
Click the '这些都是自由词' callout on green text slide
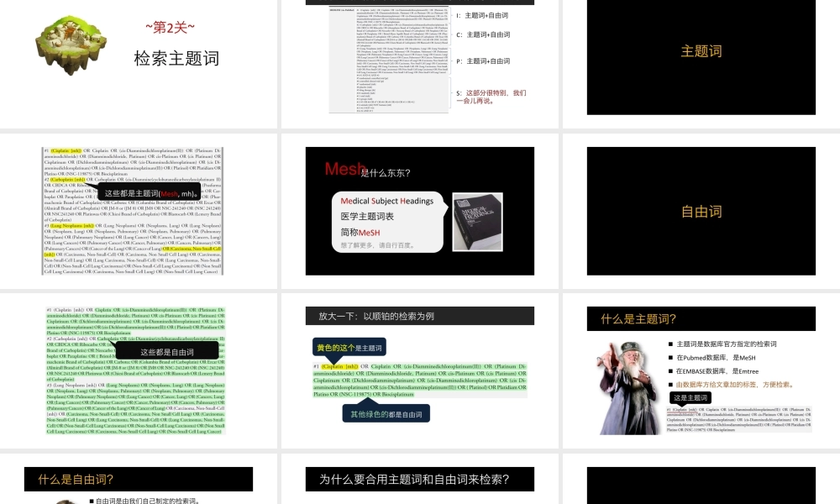point(166,352)
